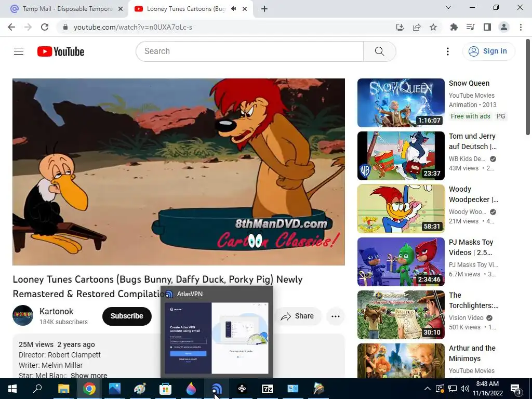Open The Torchlighters thumbnail
This screenshot has height=399, width=532.
tap(401, 314)
